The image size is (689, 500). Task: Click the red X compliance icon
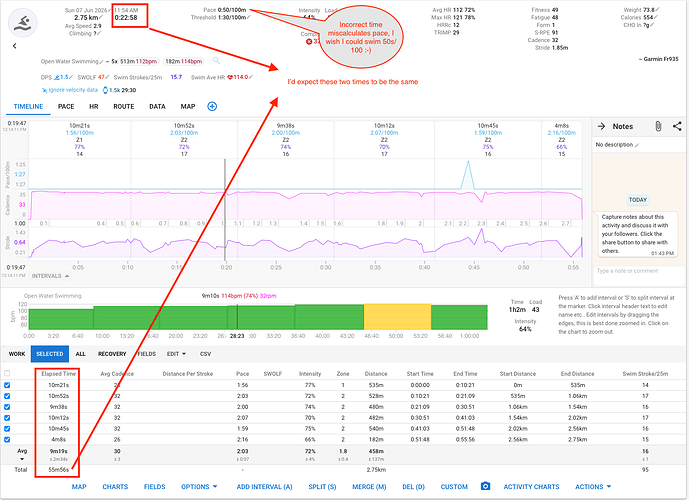309,41
